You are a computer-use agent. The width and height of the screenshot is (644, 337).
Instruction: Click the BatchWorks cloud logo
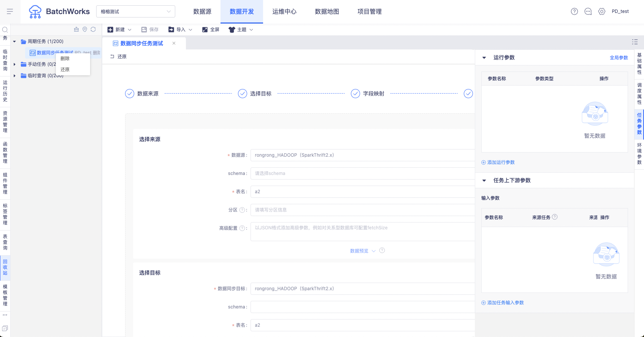coord(35,12)
